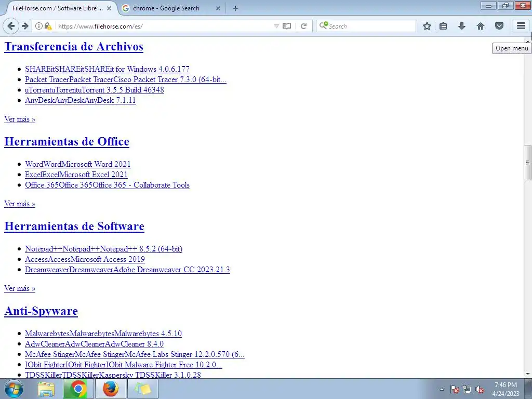The height and width of the screenshot is (399, 532).
Task: Open the Firefox hamburger menu
Action: point(521,26)
